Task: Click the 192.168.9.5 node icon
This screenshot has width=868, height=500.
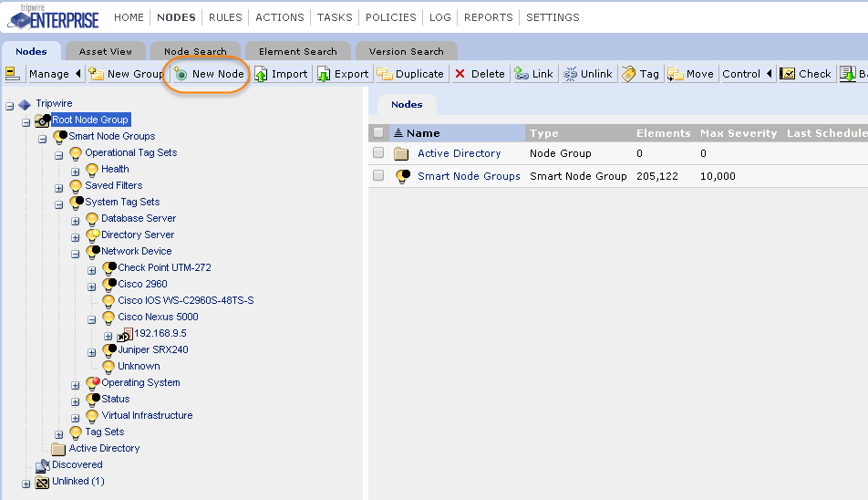Action: (x=125, y=334)
